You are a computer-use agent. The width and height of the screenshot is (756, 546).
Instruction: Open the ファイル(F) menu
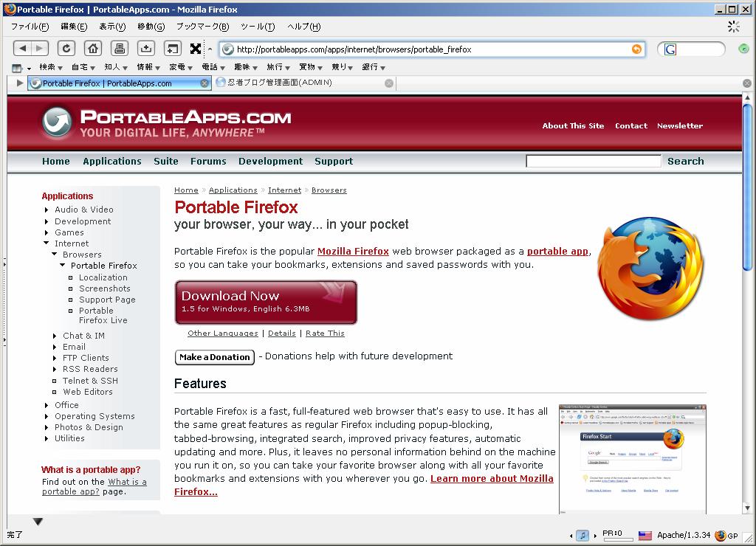tap(30, 27)
